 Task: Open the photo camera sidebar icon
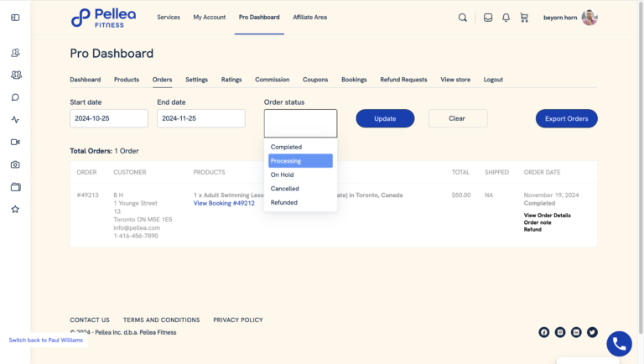coord(15,164)
